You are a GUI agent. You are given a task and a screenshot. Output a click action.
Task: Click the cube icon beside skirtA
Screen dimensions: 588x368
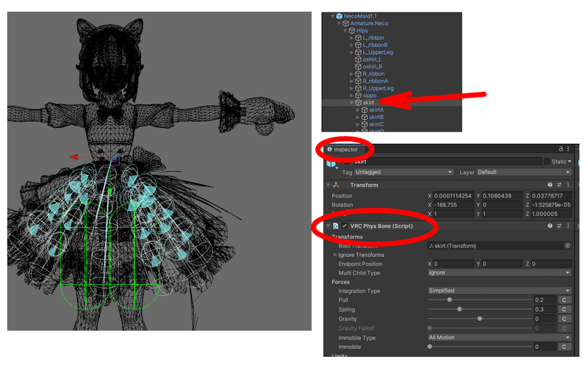click(x=365, y=110)
